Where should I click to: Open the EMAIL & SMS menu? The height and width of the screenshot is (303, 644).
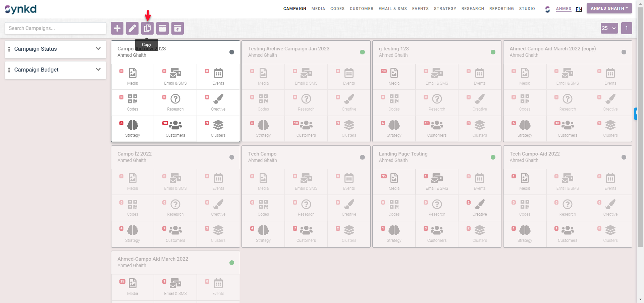point(392,9)
